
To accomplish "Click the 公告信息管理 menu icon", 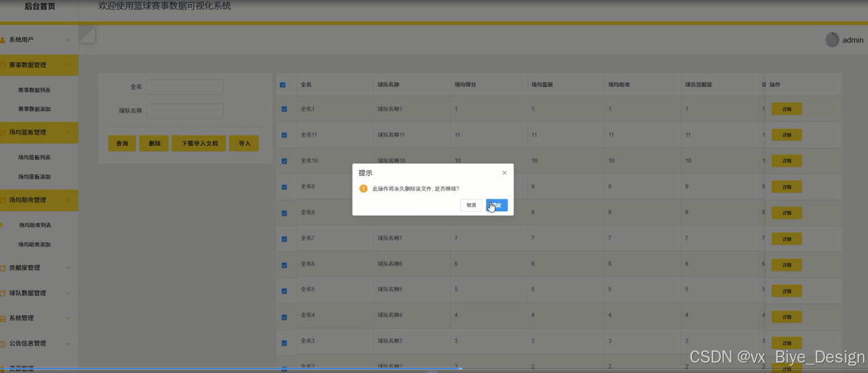I will [x=3, y=343].
